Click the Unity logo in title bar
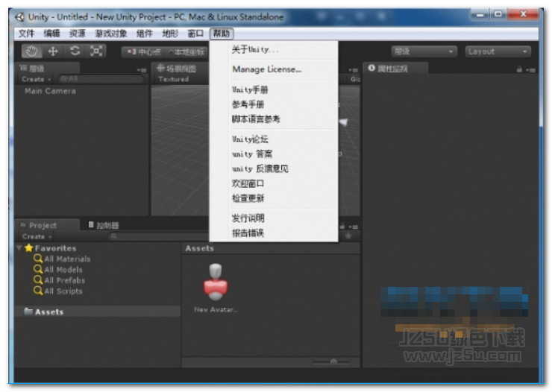 click(x=19, y=17)
